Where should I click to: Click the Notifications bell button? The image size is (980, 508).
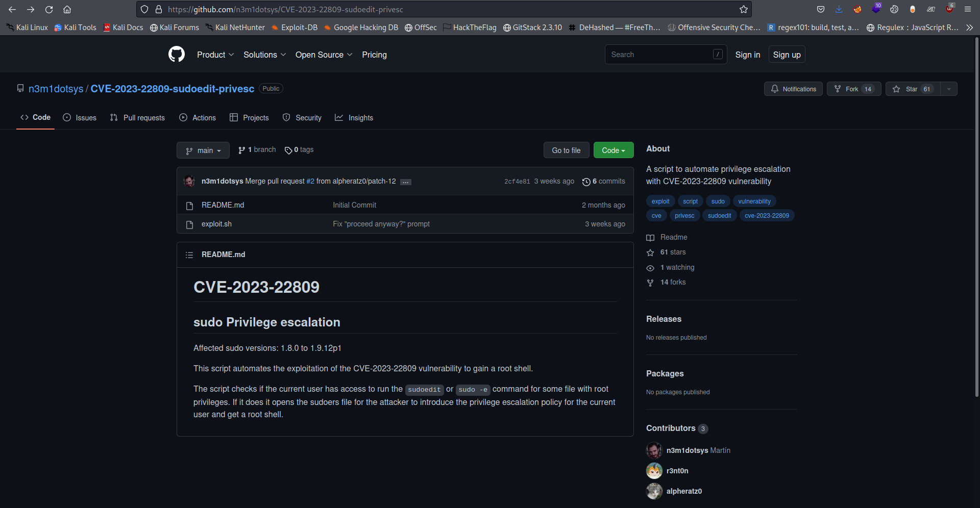tap(793, 89)
